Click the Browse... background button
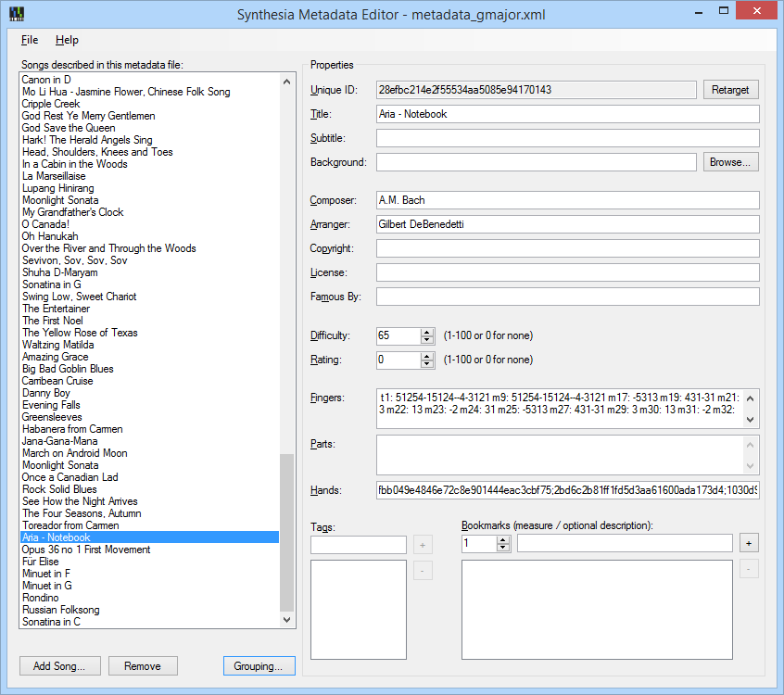The height and width of the screenshot is (695, 784). (x=730, y=162)
